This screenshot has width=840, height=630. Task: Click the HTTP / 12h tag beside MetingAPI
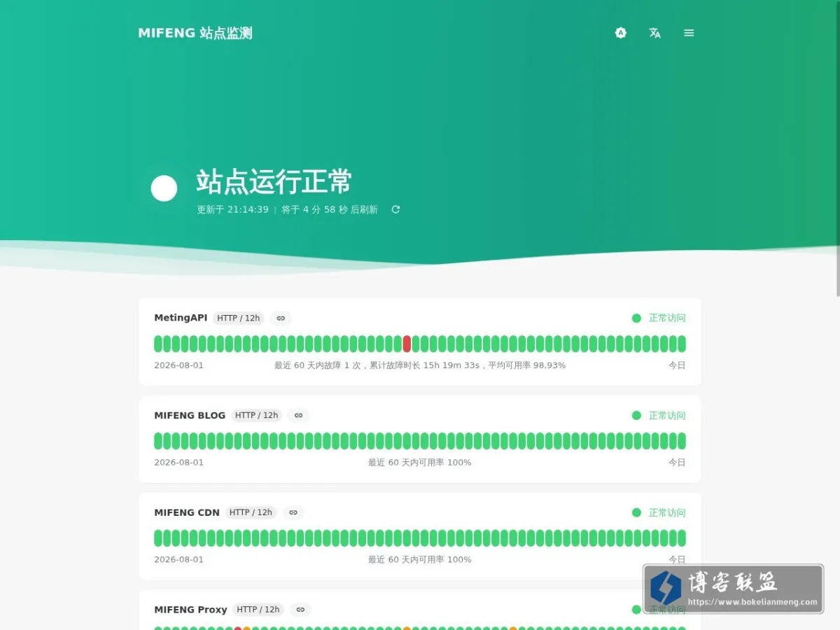(x=239, y=318)
